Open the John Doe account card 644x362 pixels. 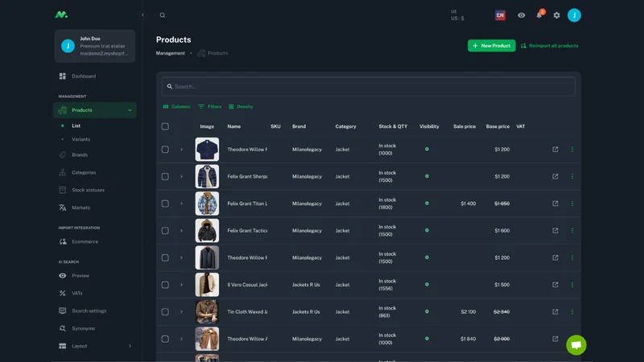click(95, 46)
